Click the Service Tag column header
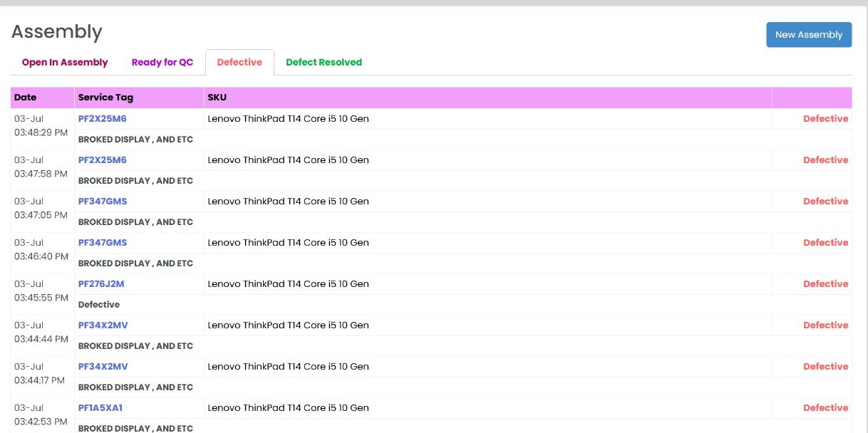Viewport: 868px width, 433px height. (x=105, y=98)
